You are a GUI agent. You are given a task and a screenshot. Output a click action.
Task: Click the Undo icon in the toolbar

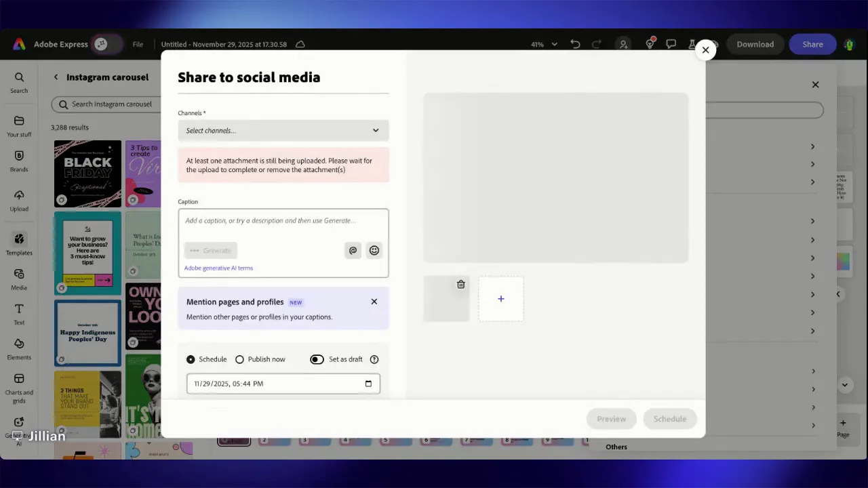(x=574, y=44)
